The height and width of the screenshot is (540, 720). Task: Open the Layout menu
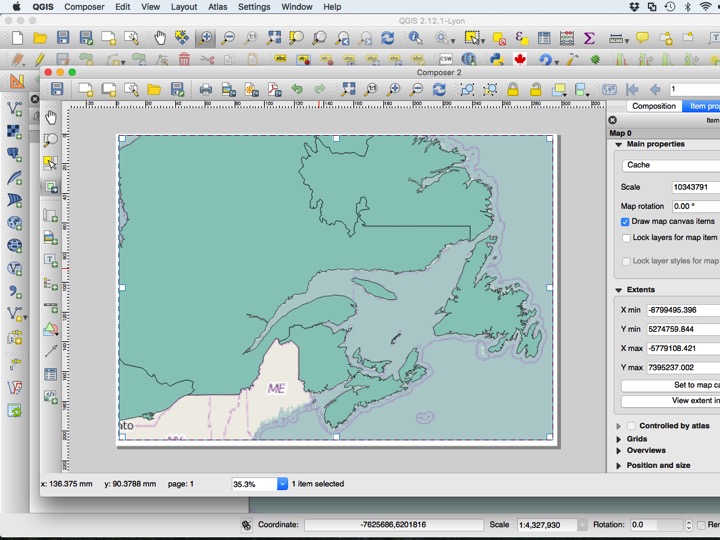[184, 7]
